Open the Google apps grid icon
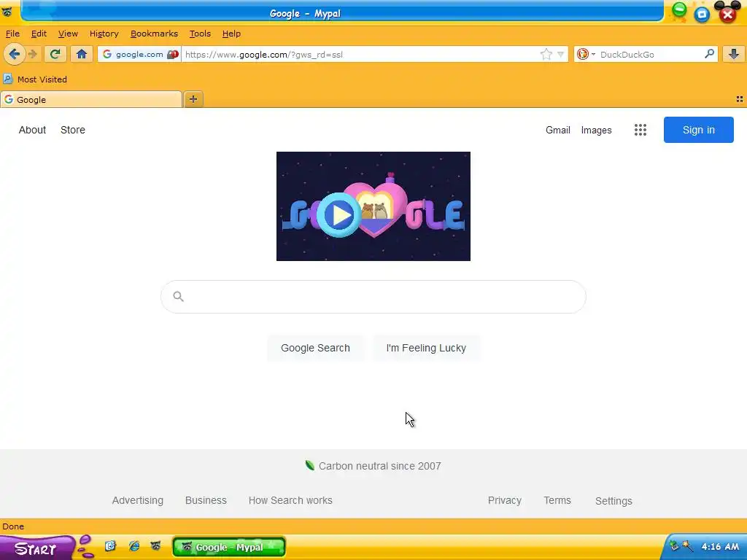Image resolution: width=747 pixels, height=560 pixels. [x=640, y=130]
